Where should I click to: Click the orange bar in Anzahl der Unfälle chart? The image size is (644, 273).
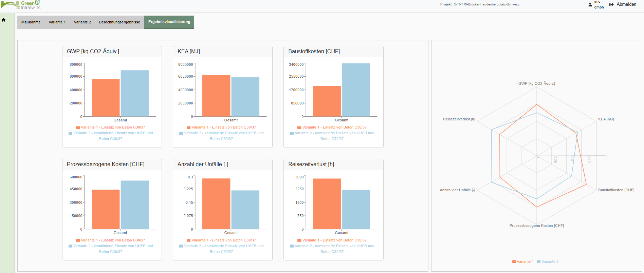click(216, 203)
